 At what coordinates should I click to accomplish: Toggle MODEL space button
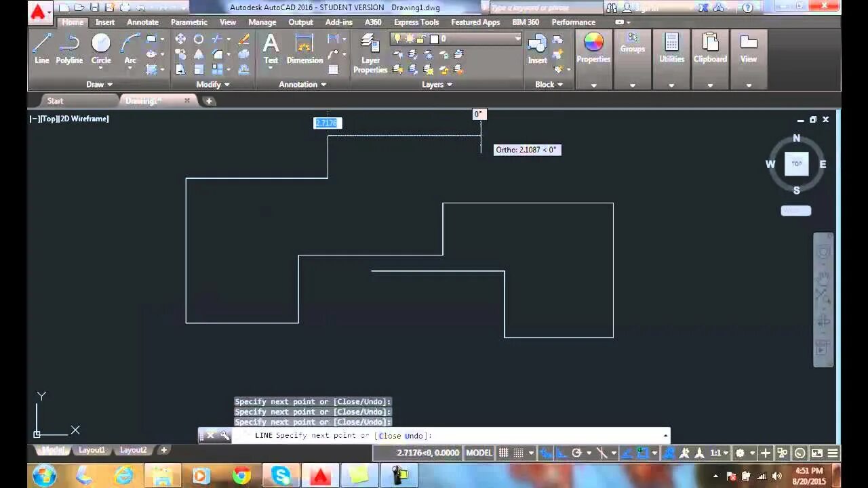479,453
